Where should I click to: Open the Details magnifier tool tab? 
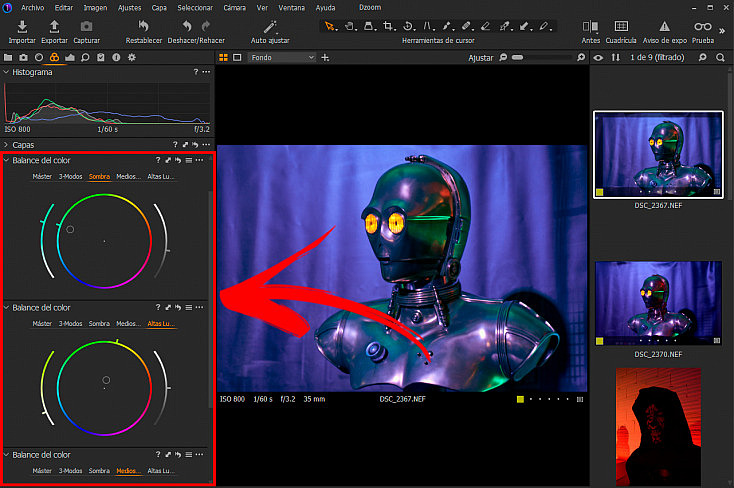(x=85, y=57)
